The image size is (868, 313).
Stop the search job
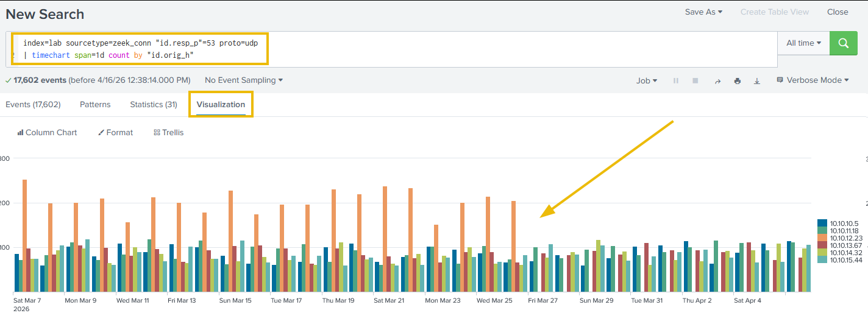coord(695,80)
